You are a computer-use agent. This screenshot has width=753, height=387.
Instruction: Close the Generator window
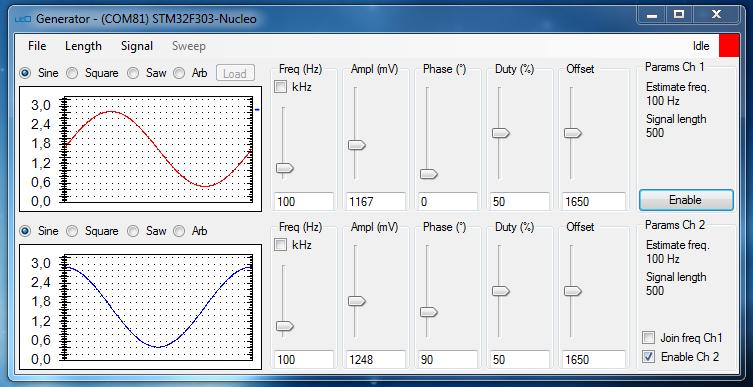click(716, 15)
